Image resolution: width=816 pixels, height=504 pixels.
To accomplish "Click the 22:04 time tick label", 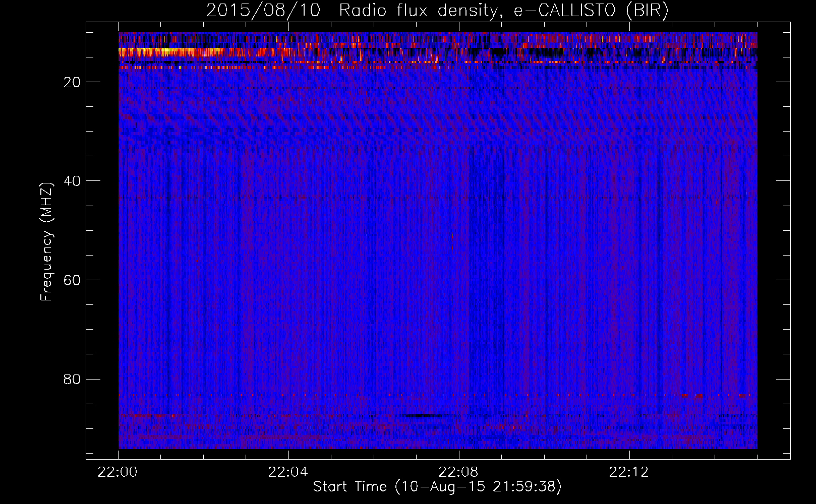I will click(288, 472).
